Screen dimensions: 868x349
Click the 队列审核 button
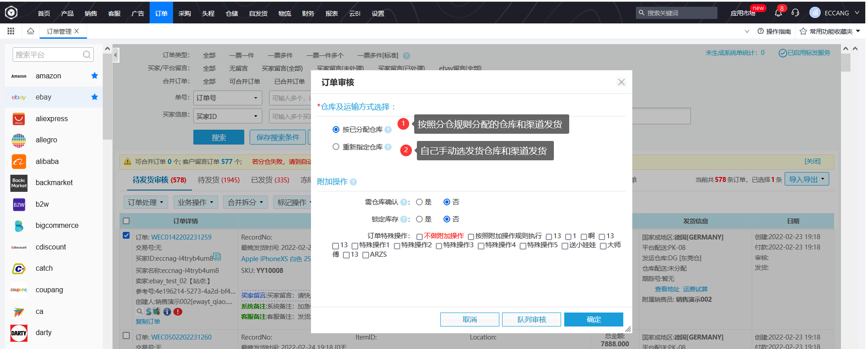pyautogui.click(x=531, y=319)
